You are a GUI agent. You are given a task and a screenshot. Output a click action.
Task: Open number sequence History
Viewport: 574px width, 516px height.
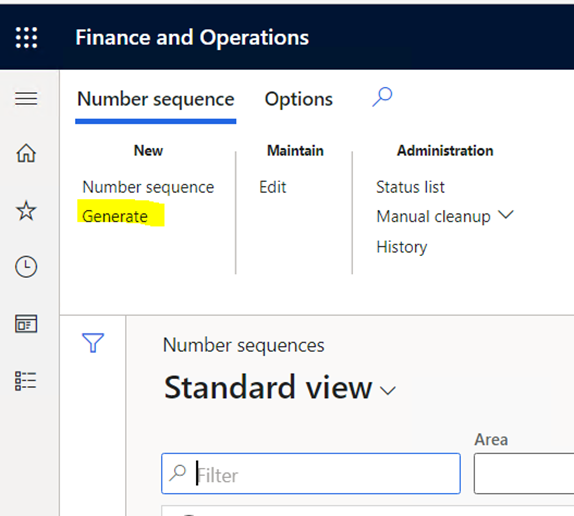[402, 247]
